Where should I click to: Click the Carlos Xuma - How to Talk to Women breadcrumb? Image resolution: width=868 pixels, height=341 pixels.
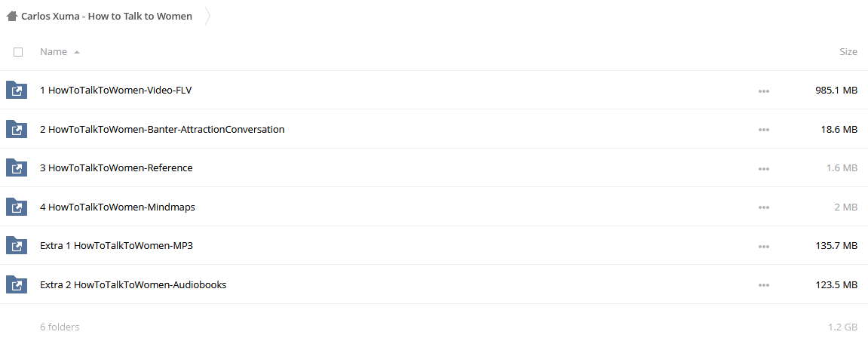[x=106, y=16]
